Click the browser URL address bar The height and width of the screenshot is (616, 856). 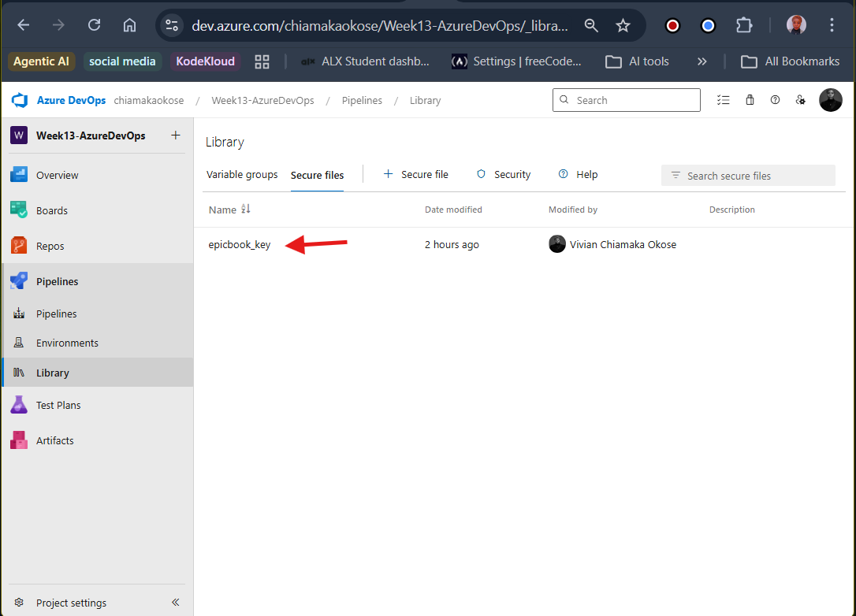(x=379, y=26)
